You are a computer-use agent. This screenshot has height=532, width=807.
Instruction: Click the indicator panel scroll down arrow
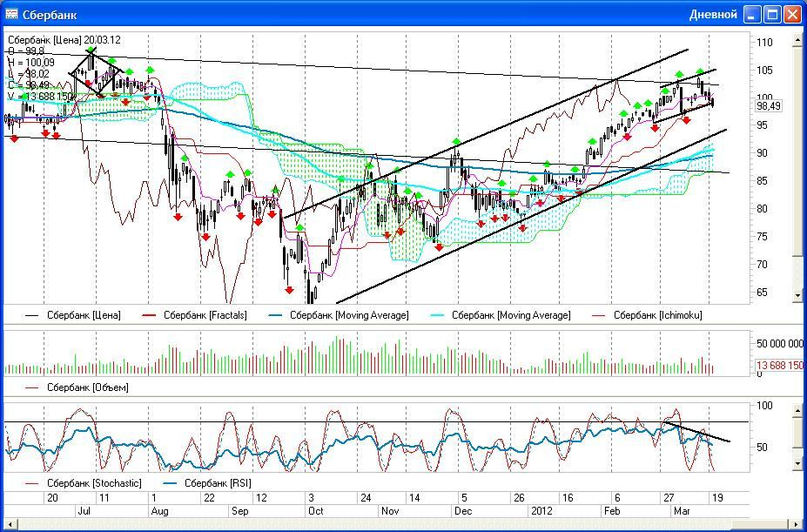[x=797, y=464]
